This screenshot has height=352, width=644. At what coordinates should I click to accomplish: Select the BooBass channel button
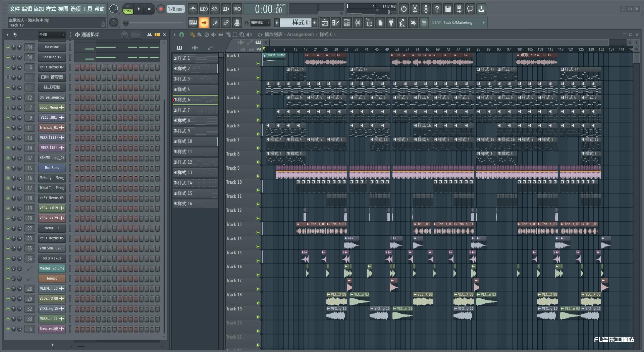[x=52, y=168]
